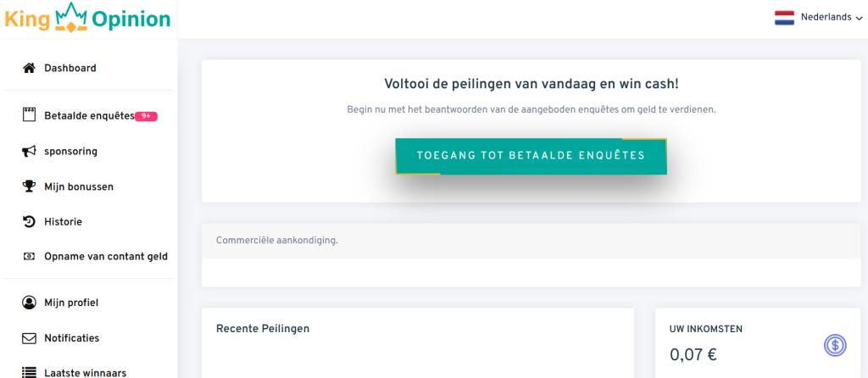868x378 pixels.
Task: Click the 9+ badge on Betaalde enquêtes
Action: tap(146, 116)
